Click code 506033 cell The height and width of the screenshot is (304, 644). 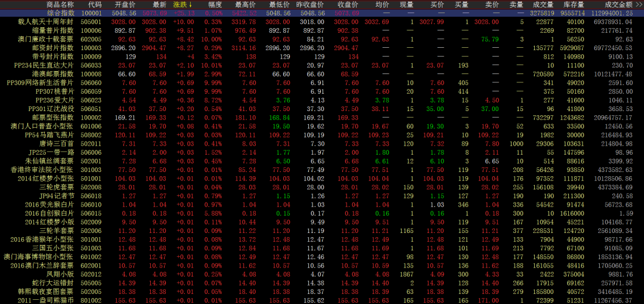point(91,65)
